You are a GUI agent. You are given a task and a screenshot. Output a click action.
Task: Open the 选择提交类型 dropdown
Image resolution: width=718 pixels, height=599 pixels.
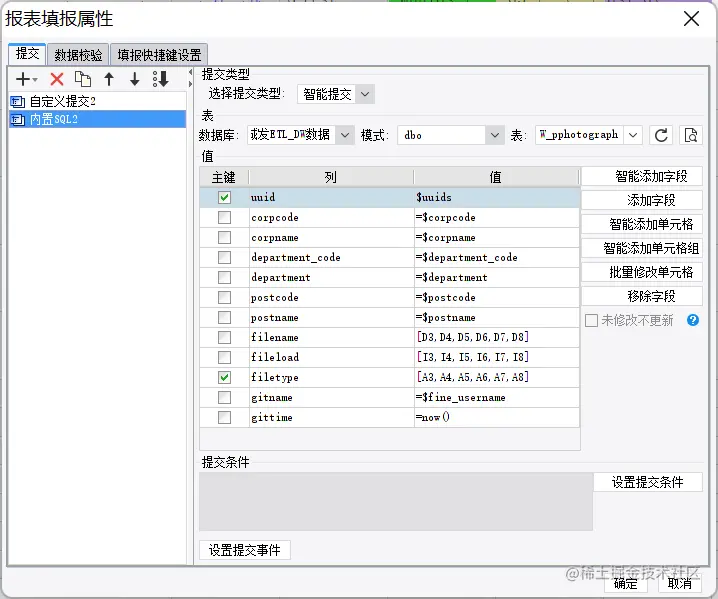[365, 94]
